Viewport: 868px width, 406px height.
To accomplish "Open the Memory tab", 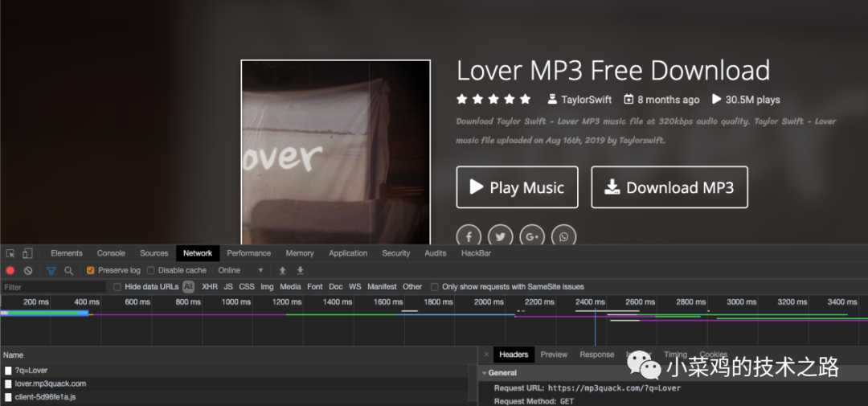I will coord(300,253).
